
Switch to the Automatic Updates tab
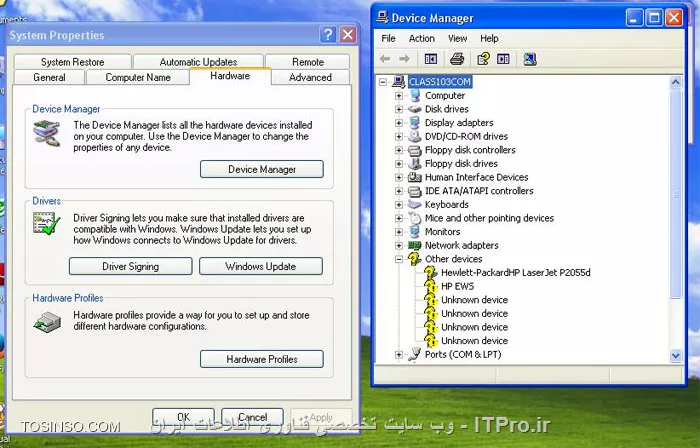(198, 62)
